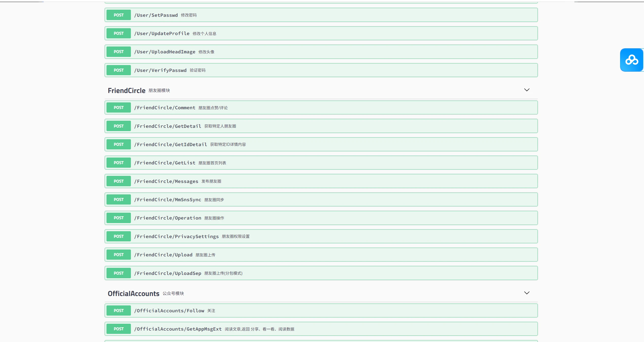
Task: Expand /FriendCircle/GetDetail operation
Action: [168, 126]
